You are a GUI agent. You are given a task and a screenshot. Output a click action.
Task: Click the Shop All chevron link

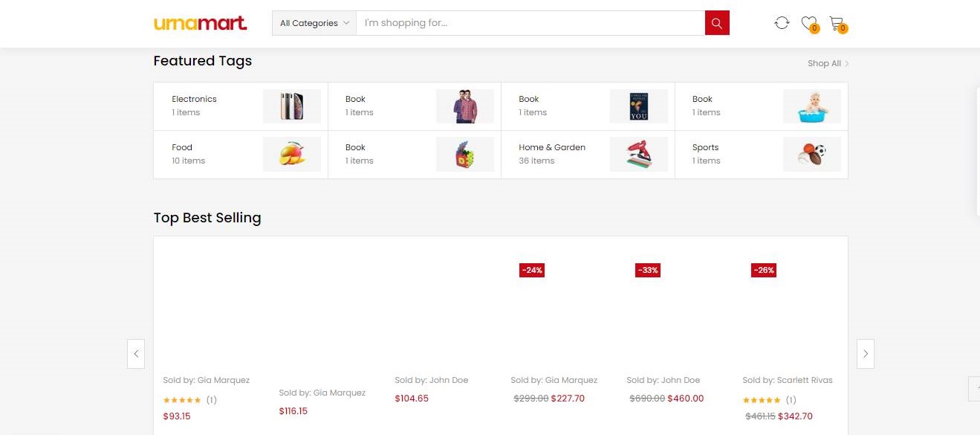tap(828, 63)
